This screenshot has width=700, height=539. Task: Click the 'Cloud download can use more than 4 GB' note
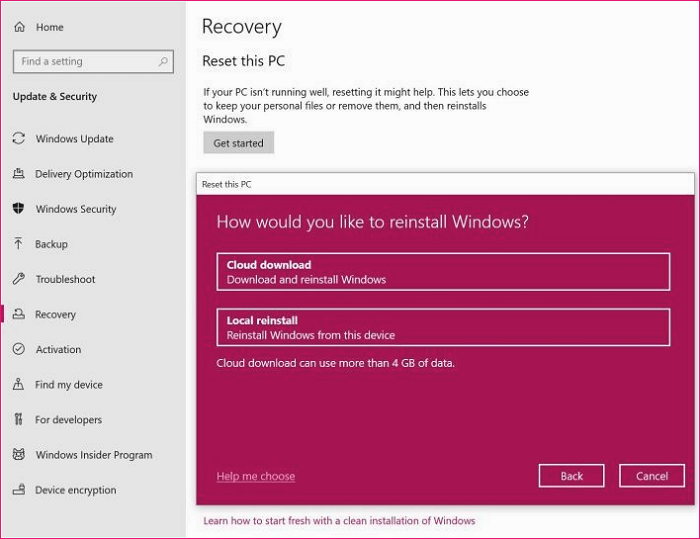(335, 363)
